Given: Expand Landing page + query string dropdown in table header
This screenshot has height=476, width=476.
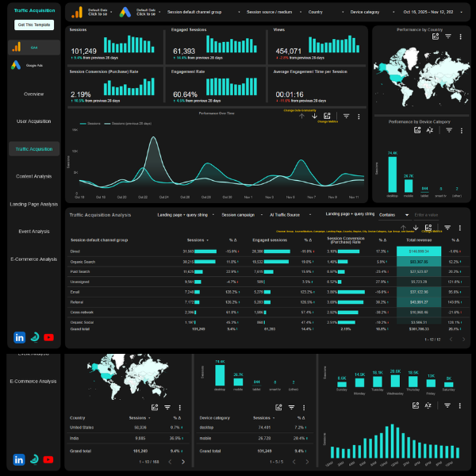Looking at the screenshot, I should click(x=186, y=215).
